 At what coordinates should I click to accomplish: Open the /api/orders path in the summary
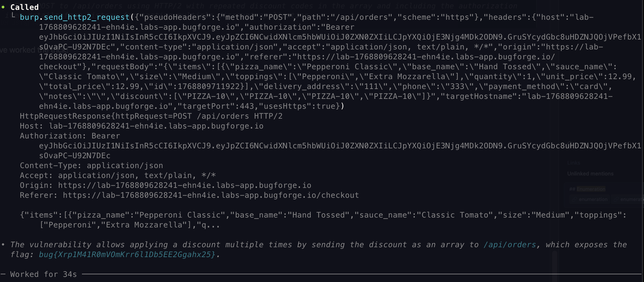510,245
